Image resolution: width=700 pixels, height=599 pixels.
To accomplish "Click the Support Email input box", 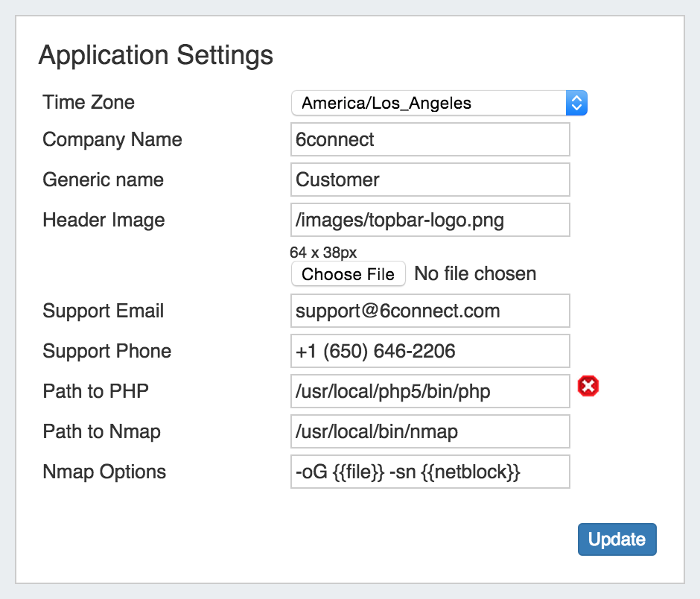I will [x=430, y=311].
